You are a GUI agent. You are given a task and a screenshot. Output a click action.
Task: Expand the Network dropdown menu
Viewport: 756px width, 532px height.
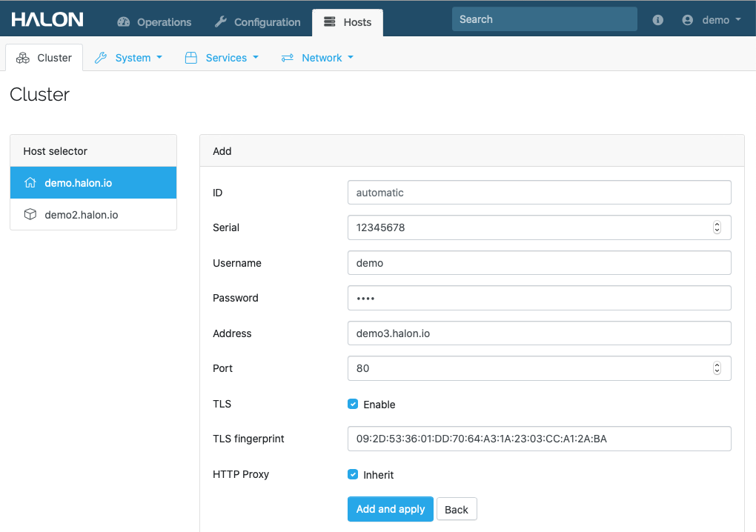click(318, 58)
